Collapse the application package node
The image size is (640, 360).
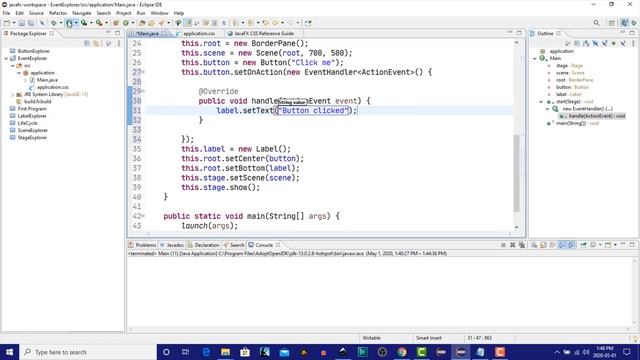tap(19, 73)
